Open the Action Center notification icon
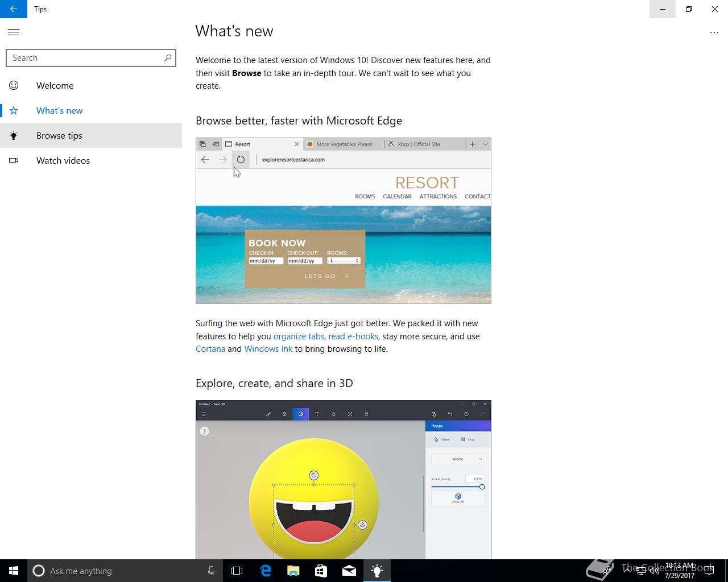 point(709,571)
